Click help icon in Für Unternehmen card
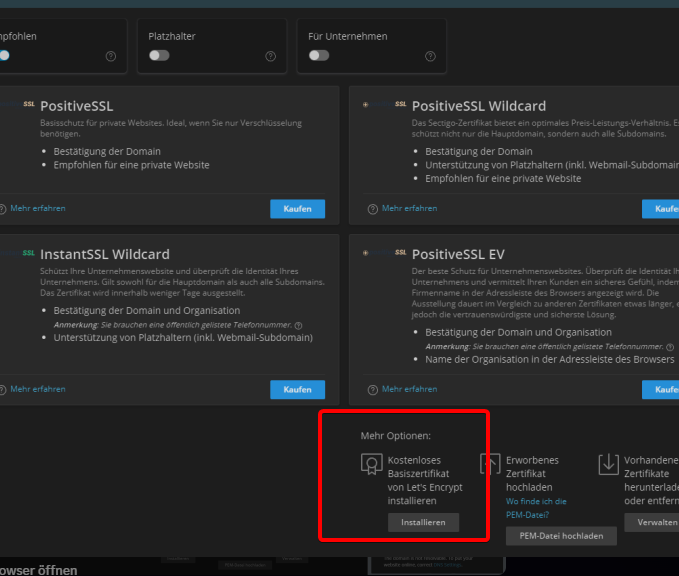This screenshot has width=679, height=576. [x=430, y=57]
